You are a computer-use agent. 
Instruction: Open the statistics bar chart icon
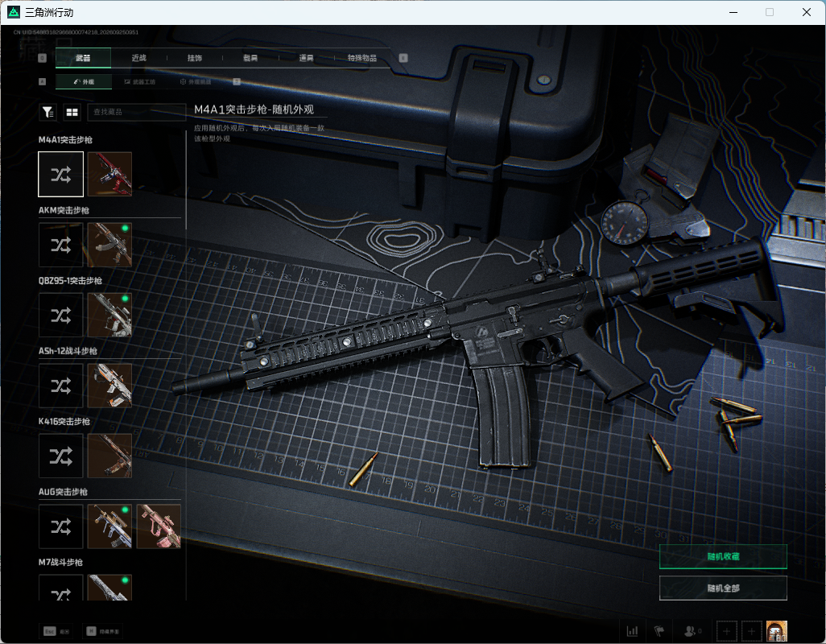point(632,631)
